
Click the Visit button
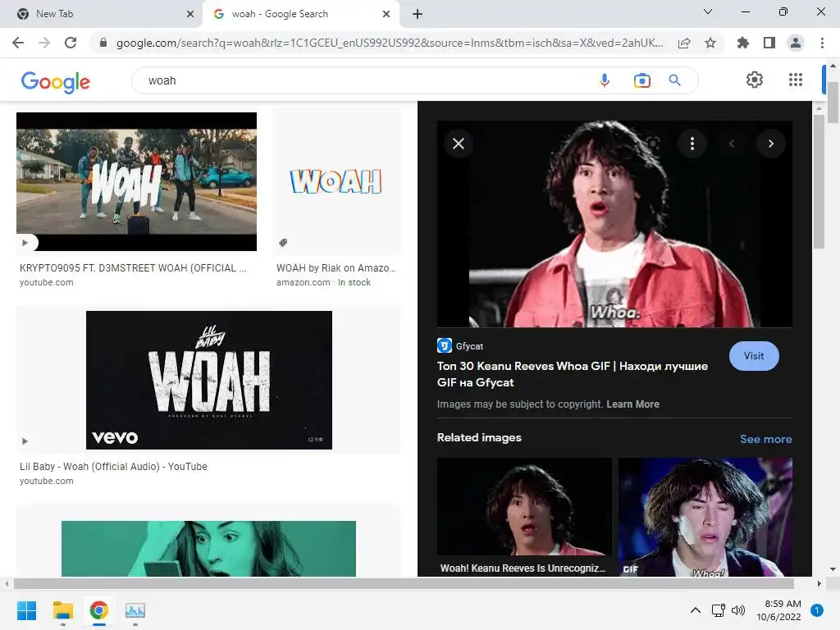[754, 356]
